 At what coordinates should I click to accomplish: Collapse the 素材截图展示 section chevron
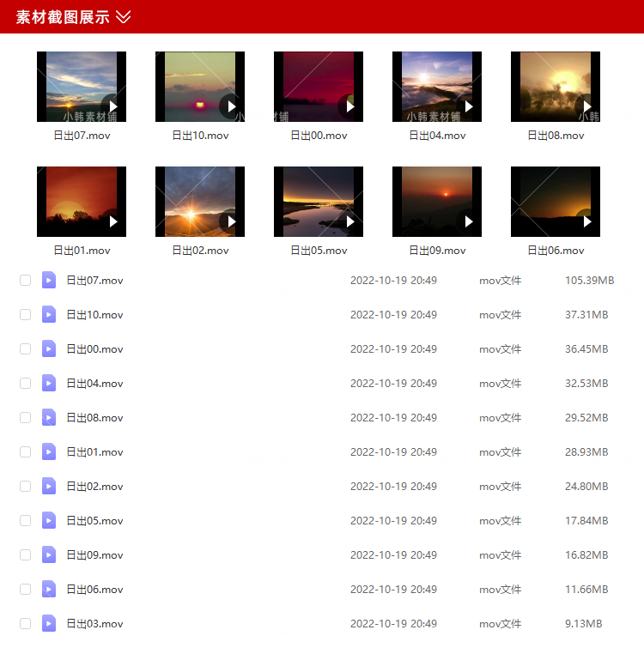124,17
